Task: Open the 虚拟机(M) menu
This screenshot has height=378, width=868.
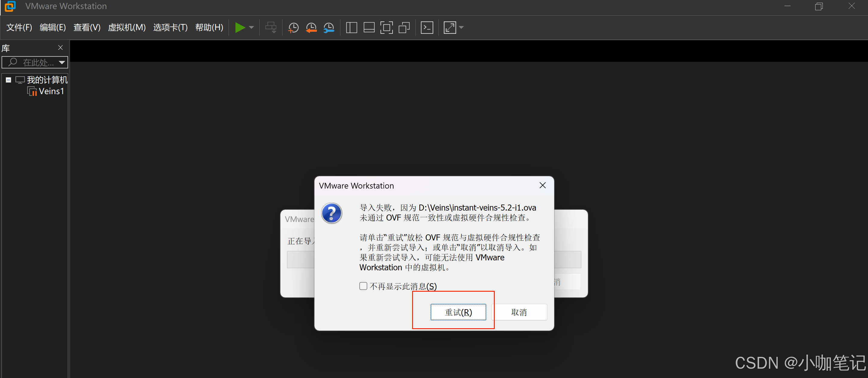Action: [x=127, y=27]
